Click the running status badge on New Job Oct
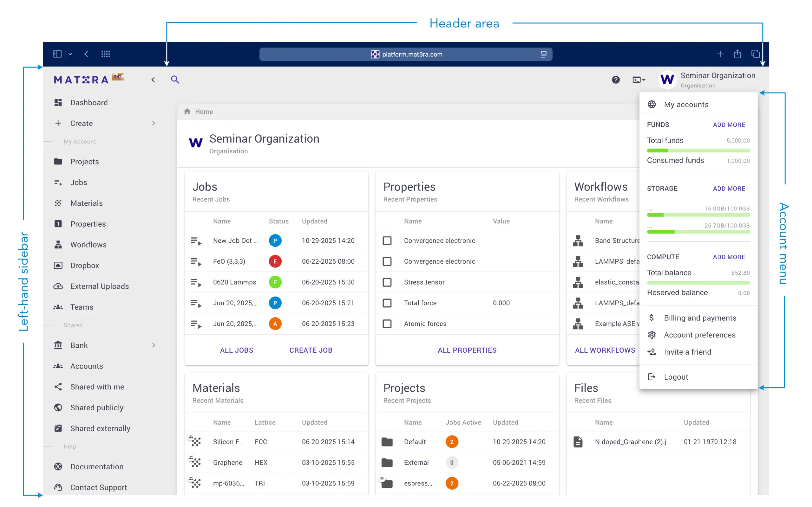The width and height of the screenshot is (812, 507). pos(275,241)
